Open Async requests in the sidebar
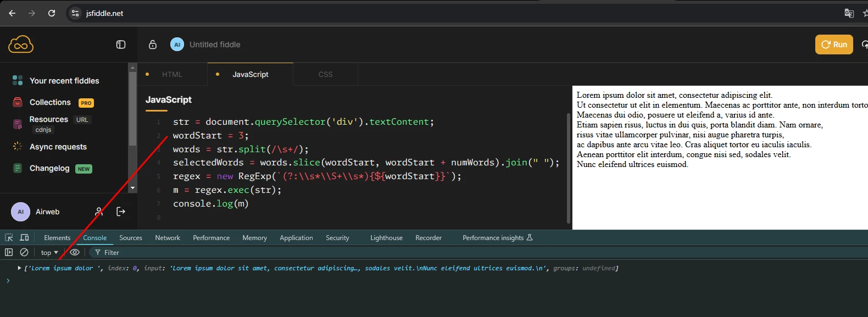The image size is (868, 317). click(58, 147)
